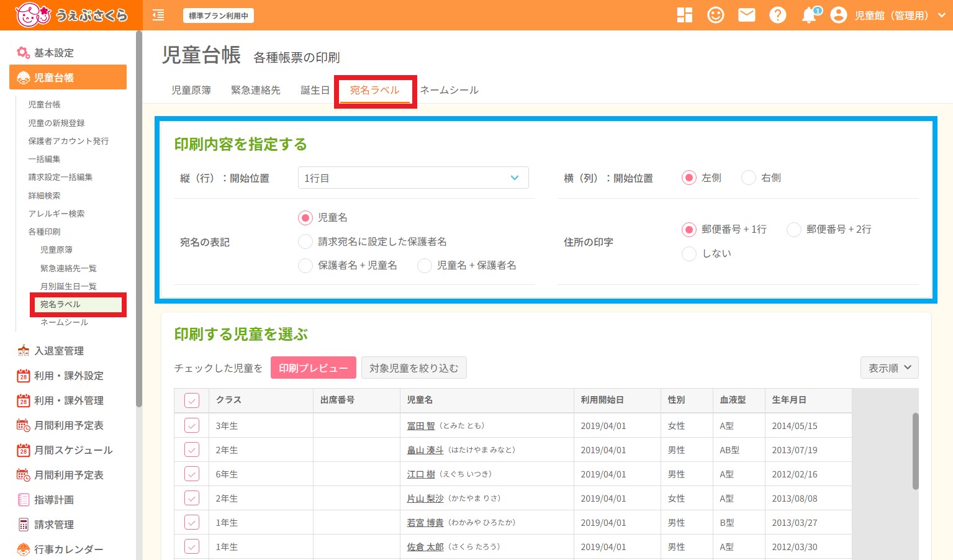Uncheck the 冨田 智 row checkbox

click(192, 426)
